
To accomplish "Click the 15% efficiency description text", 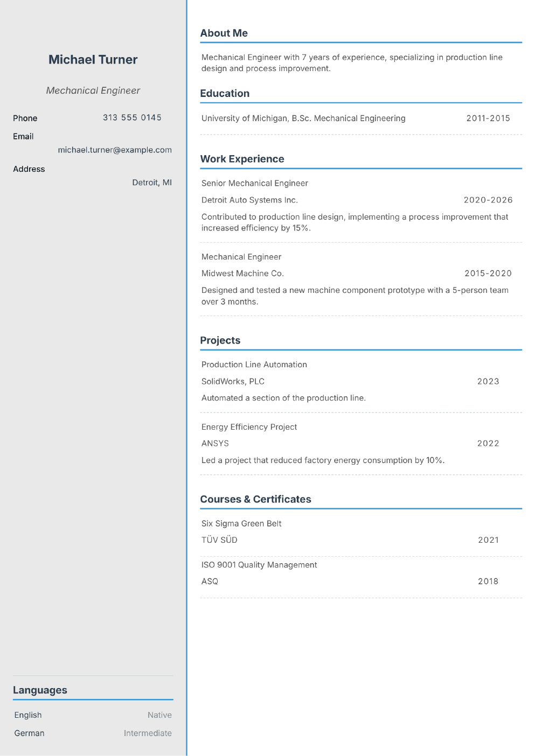I will (355, 222).
